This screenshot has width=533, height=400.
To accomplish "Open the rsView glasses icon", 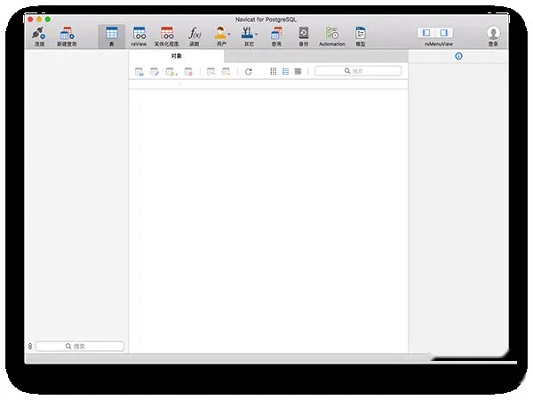I will pos(139,33).
